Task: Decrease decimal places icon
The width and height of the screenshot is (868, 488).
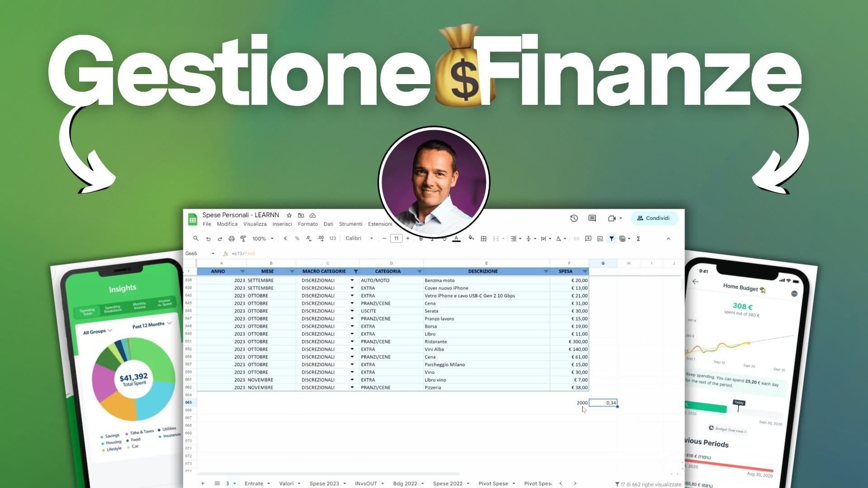Action: 308,239
